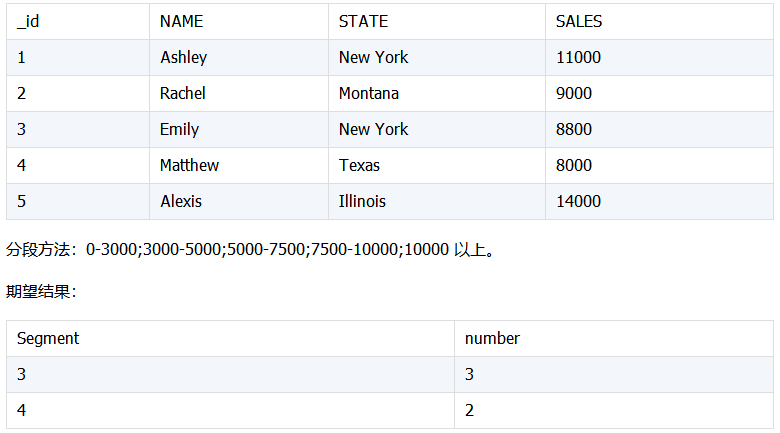Image resolution: width=780 pixels, height=433 pixels.
Task: Click the segmentation method text line
Action: (251, 249)
